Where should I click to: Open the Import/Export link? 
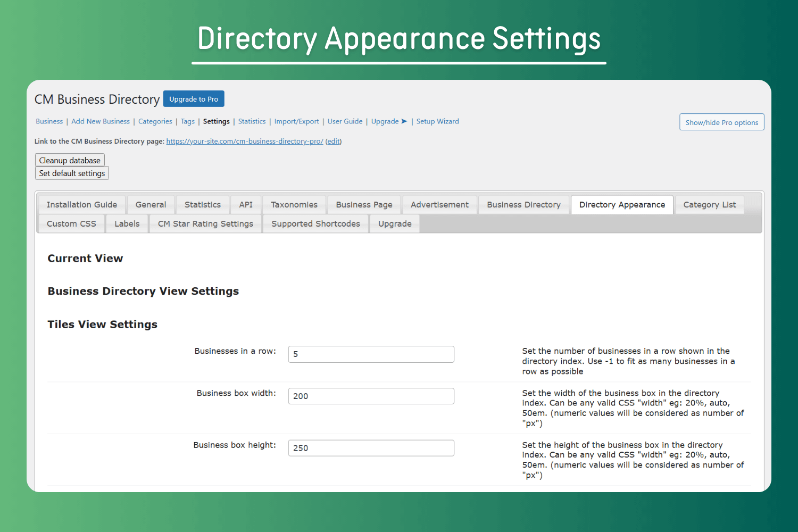(x=297, y=121)
